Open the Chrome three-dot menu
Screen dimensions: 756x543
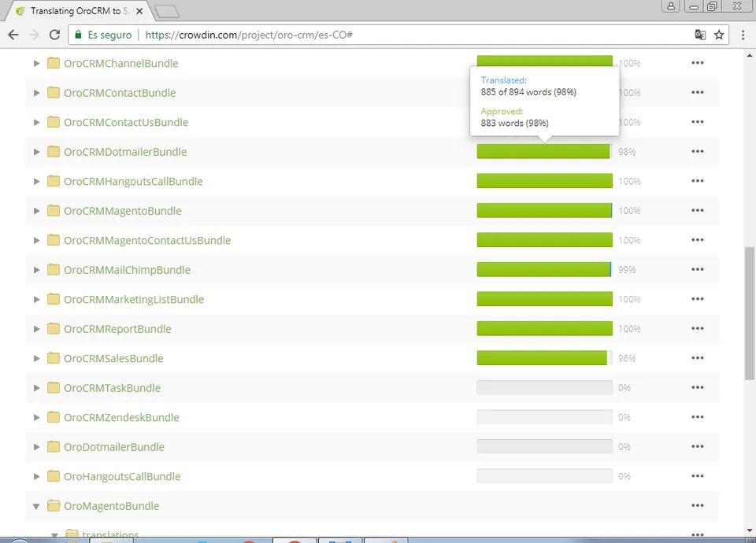(743, 35)
